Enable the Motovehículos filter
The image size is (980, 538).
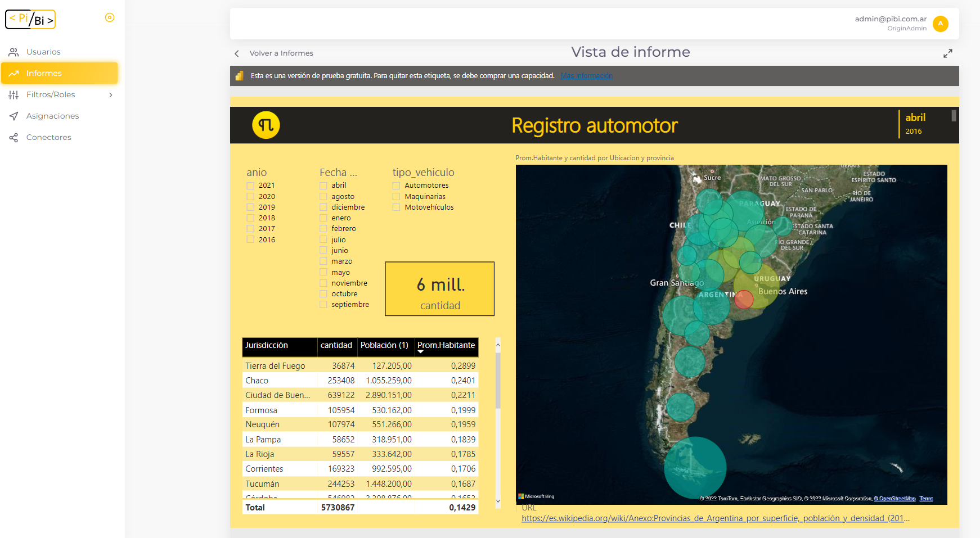click(x=396, y=207)
